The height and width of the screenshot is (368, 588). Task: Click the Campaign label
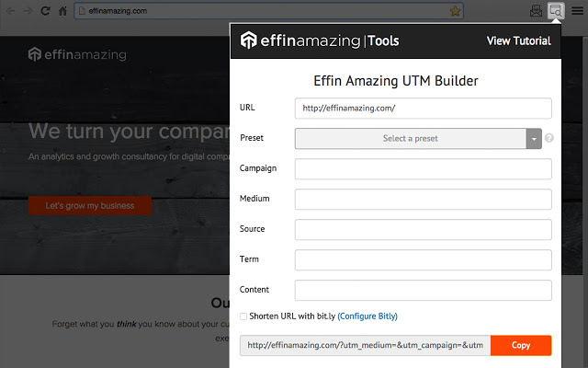pyautogui.click(x=258, y=168)
